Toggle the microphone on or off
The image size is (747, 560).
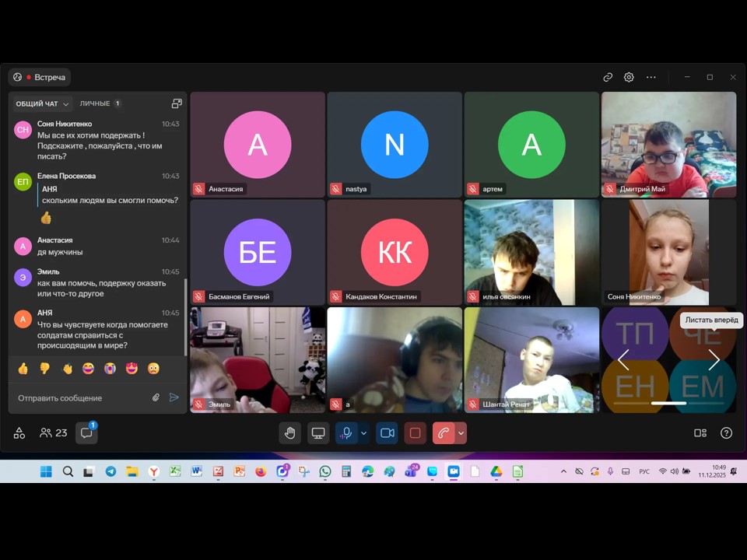346,433
